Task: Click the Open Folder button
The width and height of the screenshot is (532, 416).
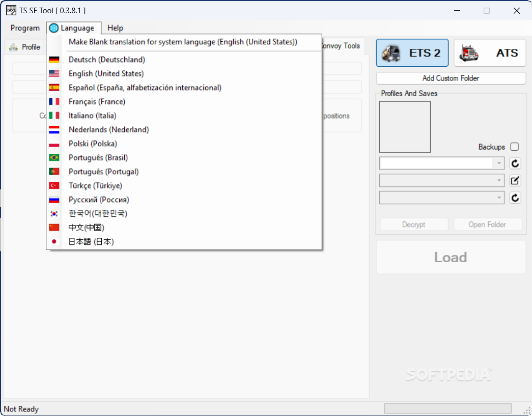Action: pos(488,224)
